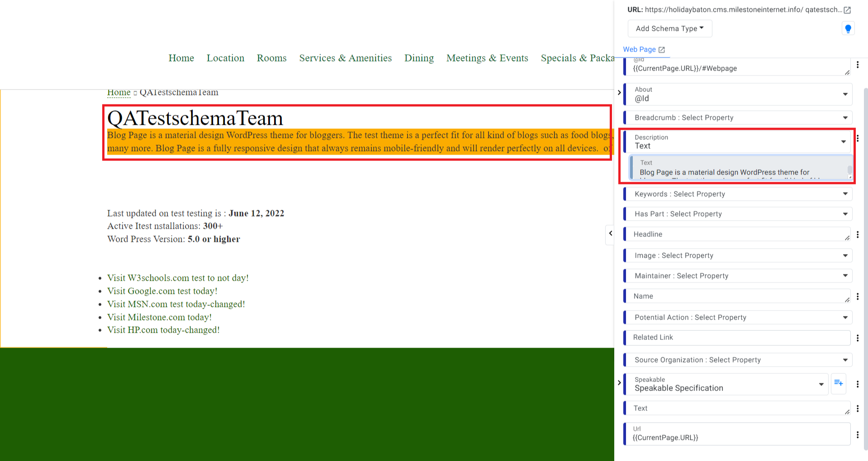The width and height of the screenshot is (868, 461).
Task: Open the three-dot menu for @id field
Action: point(858,65)
